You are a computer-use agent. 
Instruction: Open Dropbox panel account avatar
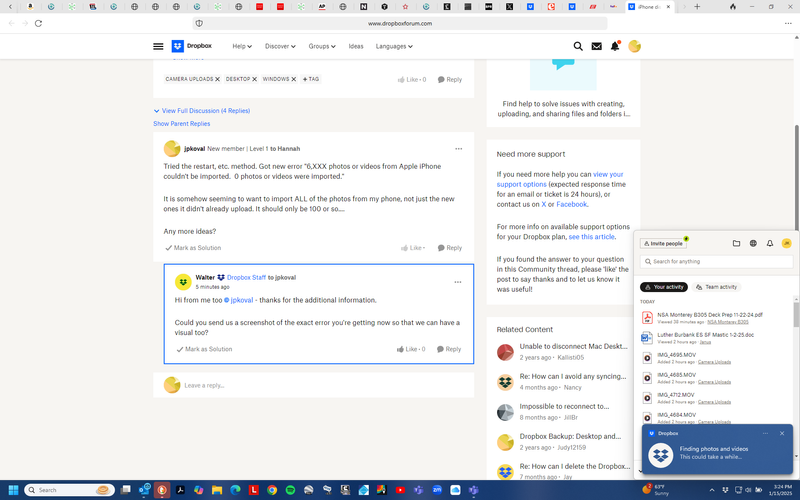point(786,243)
